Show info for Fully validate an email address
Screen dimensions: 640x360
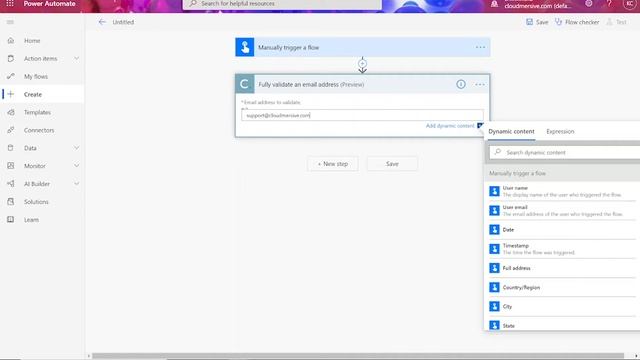point(461,84)
